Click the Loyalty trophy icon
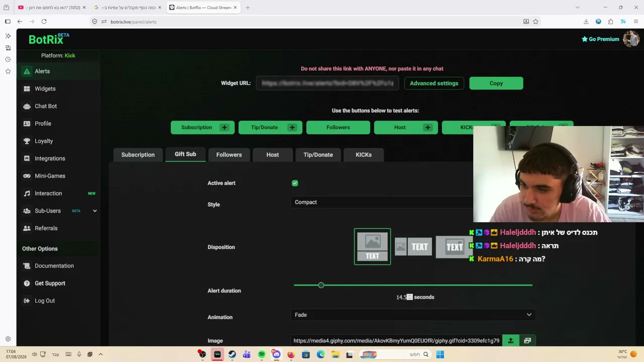Screen dimensions: 644x362 coord(27,141)
